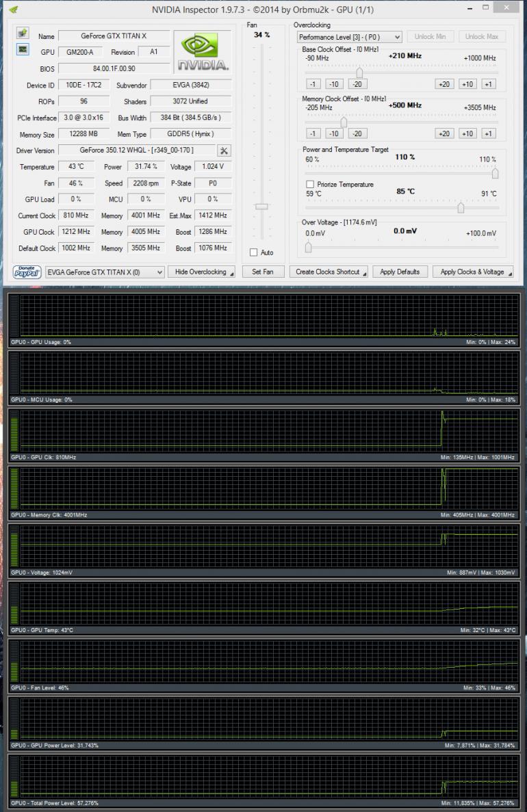Decrease base clock offset by 1 MHz
Image resolution: width=527 pixels, height=812 pixels.
point(313,84)
